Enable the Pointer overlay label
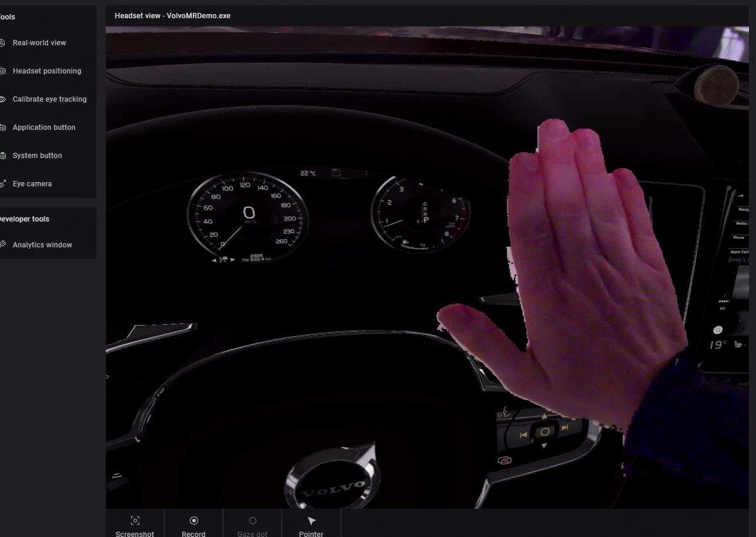Image resolution: width=756 pixels, height=537 pixels. coord(311,534)
